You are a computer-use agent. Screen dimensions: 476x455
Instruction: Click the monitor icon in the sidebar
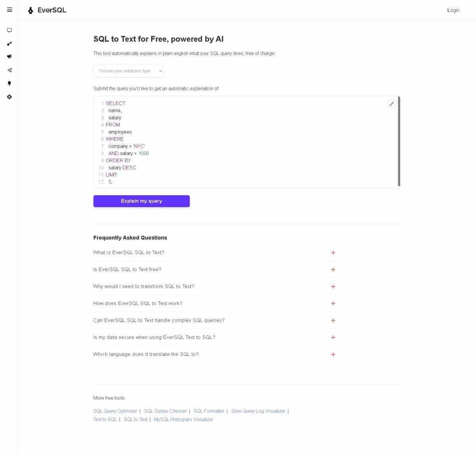tap(10, 30)
